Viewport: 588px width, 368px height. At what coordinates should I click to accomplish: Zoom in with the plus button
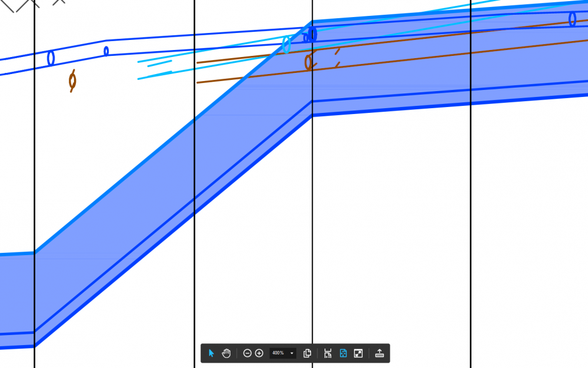[259, 353]
